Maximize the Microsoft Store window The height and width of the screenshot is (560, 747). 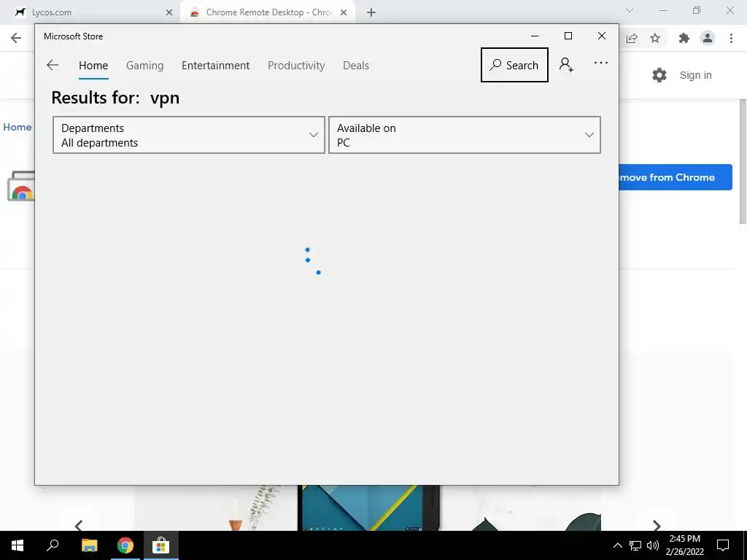pyautogui.click(x=568, y=36)
